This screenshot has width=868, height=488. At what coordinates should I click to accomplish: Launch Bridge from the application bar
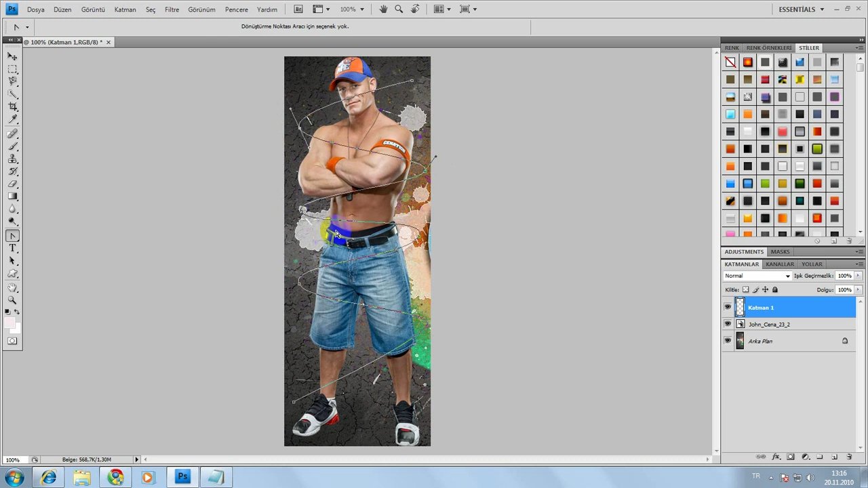coord(299,9)
